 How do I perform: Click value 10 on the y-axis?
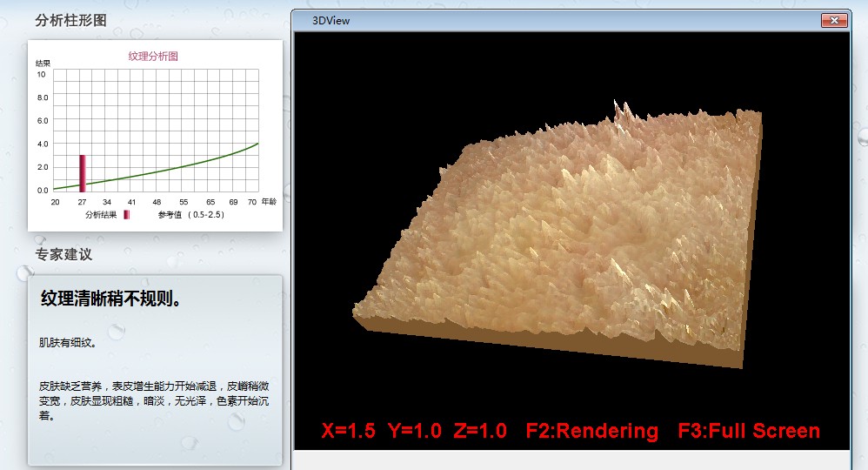click(x=42, y=74)
